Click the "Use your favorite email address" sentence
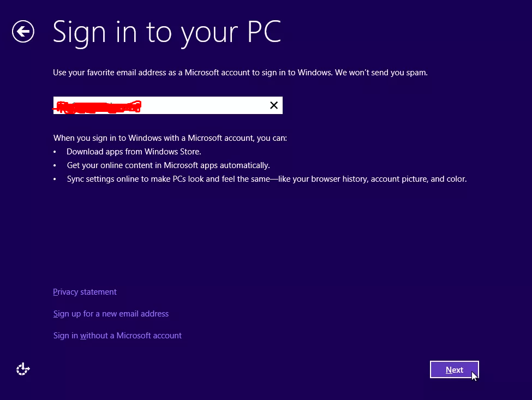532x400 pixels. pyautogui.click(x=240, y=73)
